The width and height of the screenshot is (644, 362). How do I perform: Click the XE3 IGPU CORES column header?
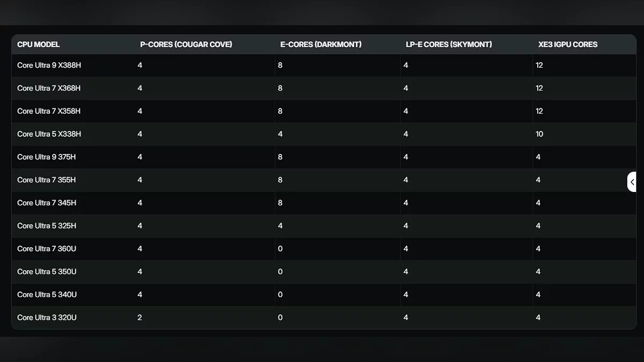[568, 45]
